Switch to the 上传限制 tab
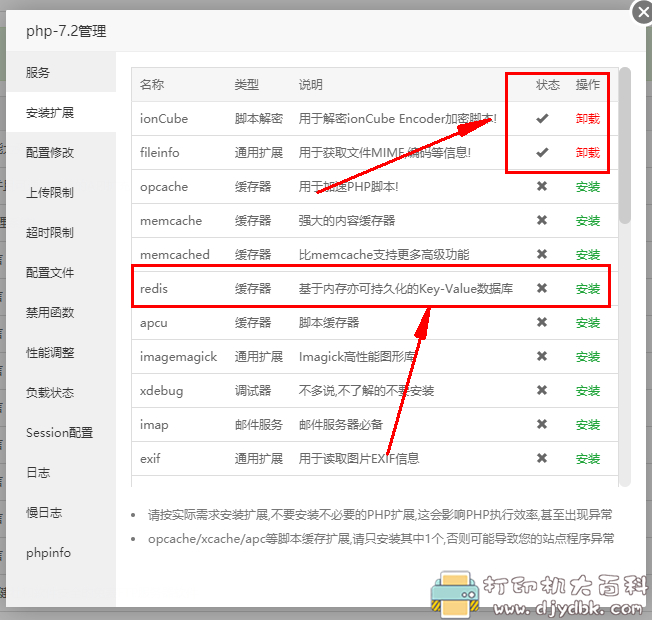 pos(61,192)
